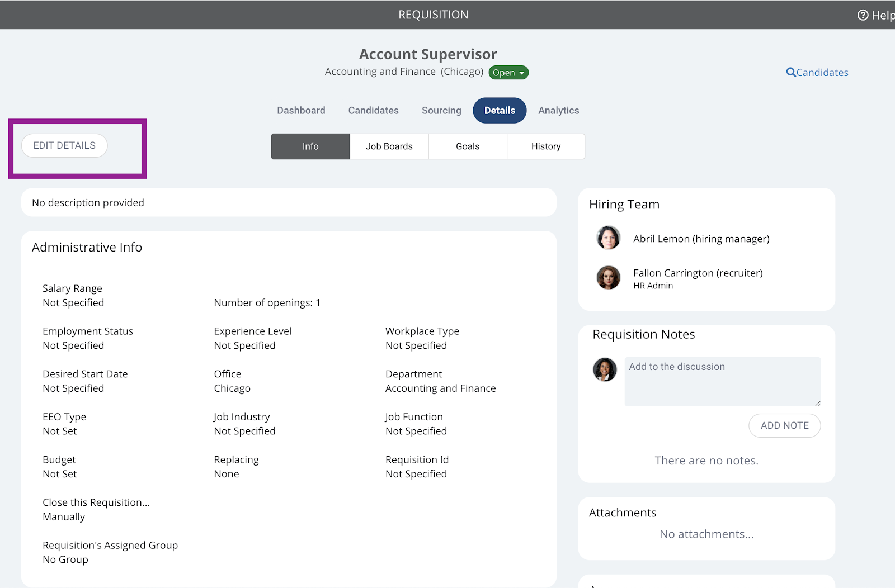Screen dimensions: 895x588
Task: Click Abril Lemon's avatar photo
Action: [608, 238]
